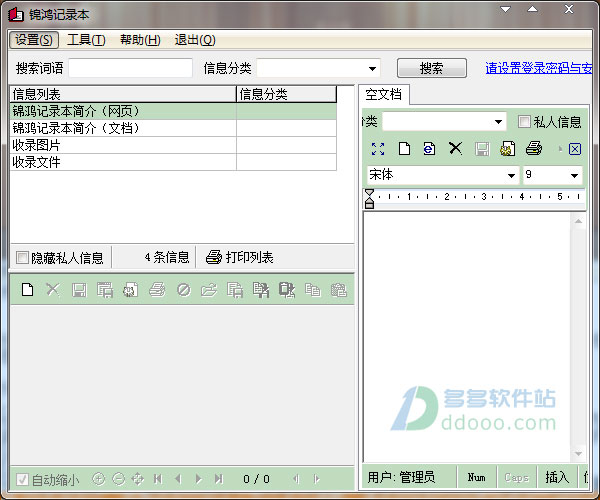
Task: Open the 工具(T) menu
Action: click(x=86, y=40)
